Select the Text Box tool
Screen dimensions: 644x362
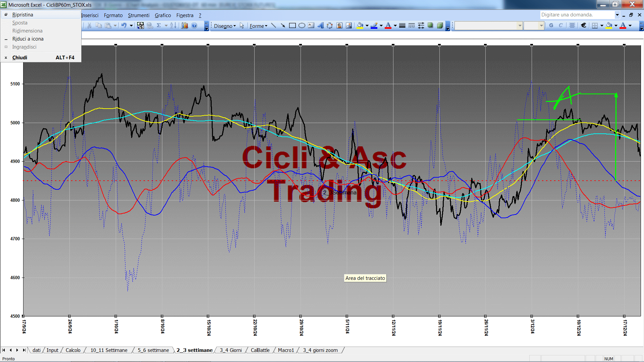(311, 25)
